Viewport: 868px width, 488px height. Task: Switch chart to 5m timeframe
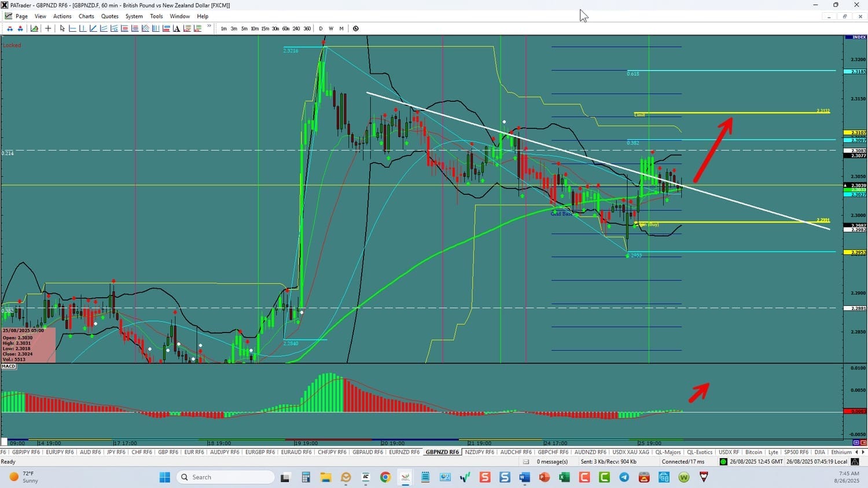[x=244, y=28]
